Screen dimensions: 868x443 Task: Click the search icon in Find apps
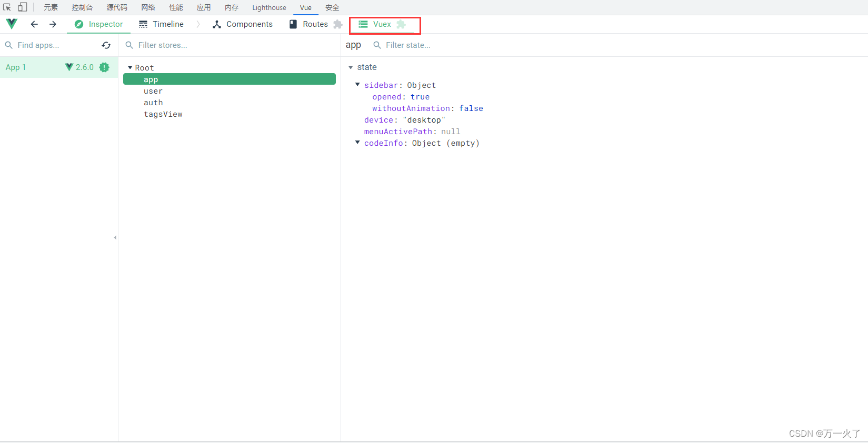click(x=9, y=45)
